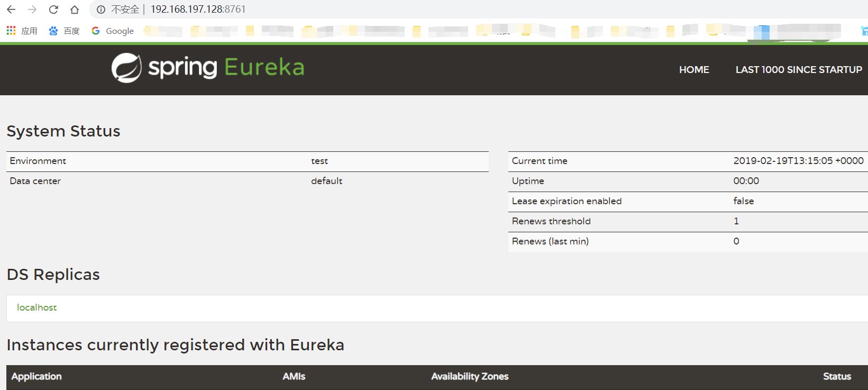This screenshot has width=868, height=390.
Task: Click the Availability Zones column header
Action: [470, 376]
